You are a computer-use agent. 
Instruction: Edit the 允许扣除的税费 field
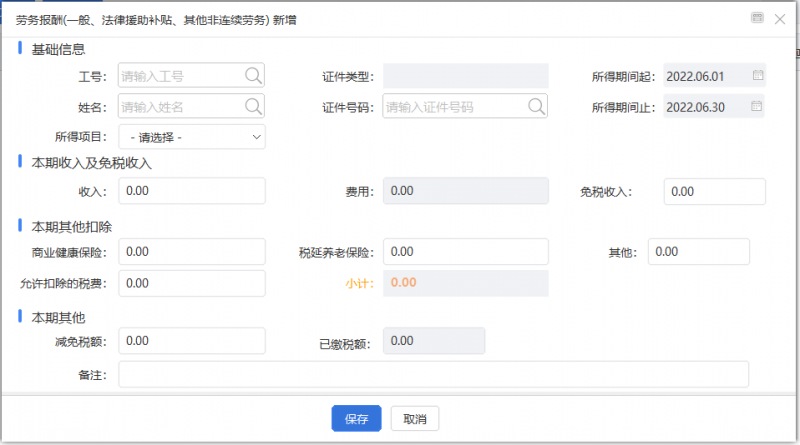(x=192, y=283)
